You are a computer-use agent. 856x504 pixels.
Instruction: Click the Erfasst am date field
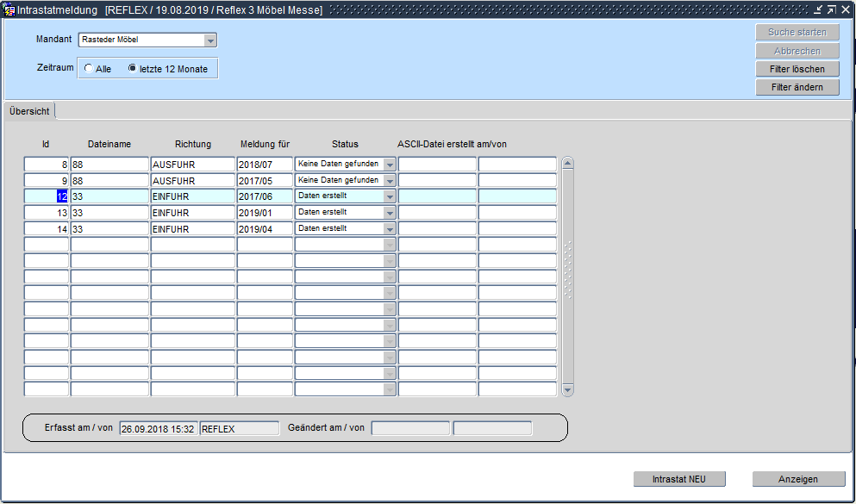tap(158, 428)
